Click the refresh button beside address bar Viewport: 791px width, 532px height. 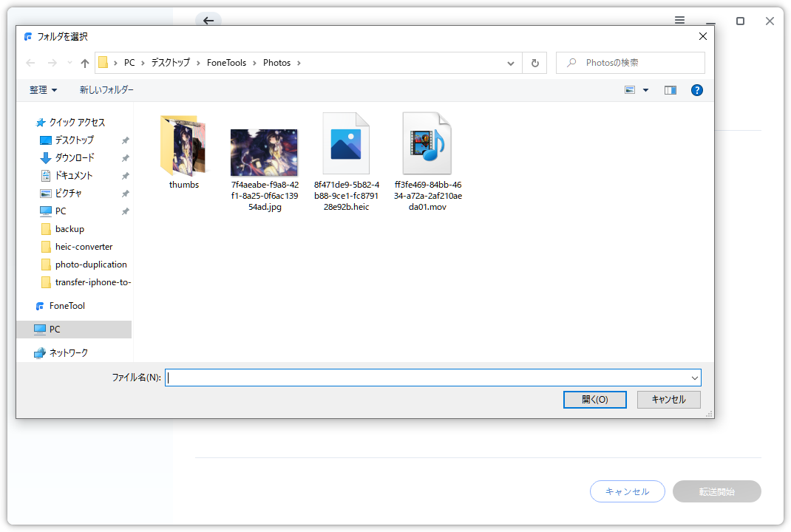pyautogui.click(x=534, y=63)
